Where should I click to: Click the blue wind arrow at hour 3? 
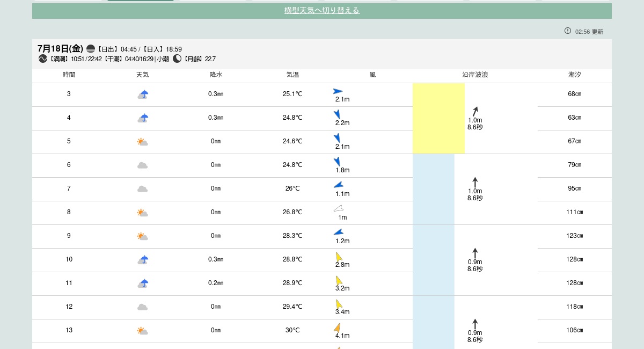tap(338, 91)
